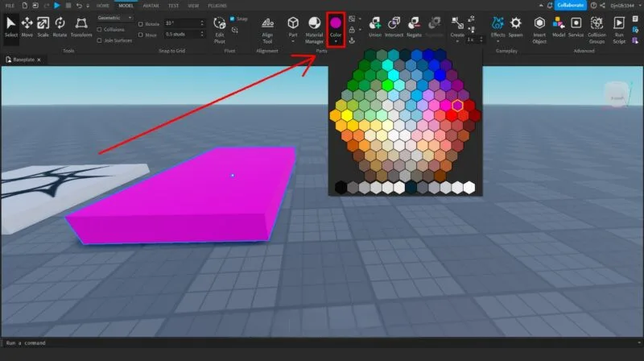Viewport: 644px width, 361px height.
Task: Click the lock icon in Parts
Action: (352, 30)
